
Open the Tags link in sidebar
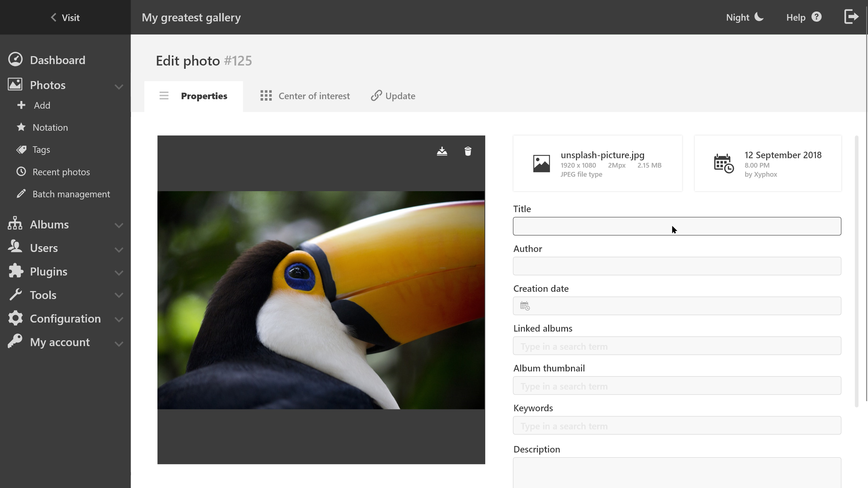41,150
